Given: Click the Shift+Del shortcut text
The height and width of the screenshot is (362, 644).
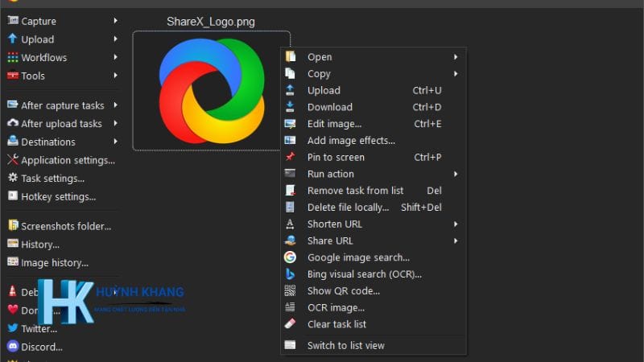Looking at the screenshot, I should pos(421,208).
